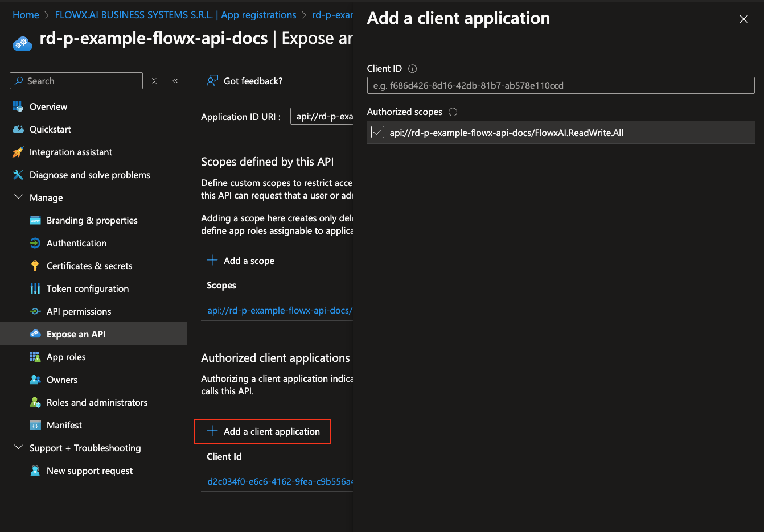Click the feedback person icon
This screenshot has height=532, width=764.
(212, 81)
